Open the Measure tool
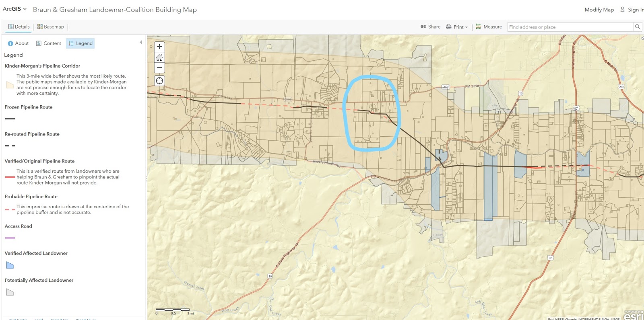The image size is (644, 320). pos(489,27)
